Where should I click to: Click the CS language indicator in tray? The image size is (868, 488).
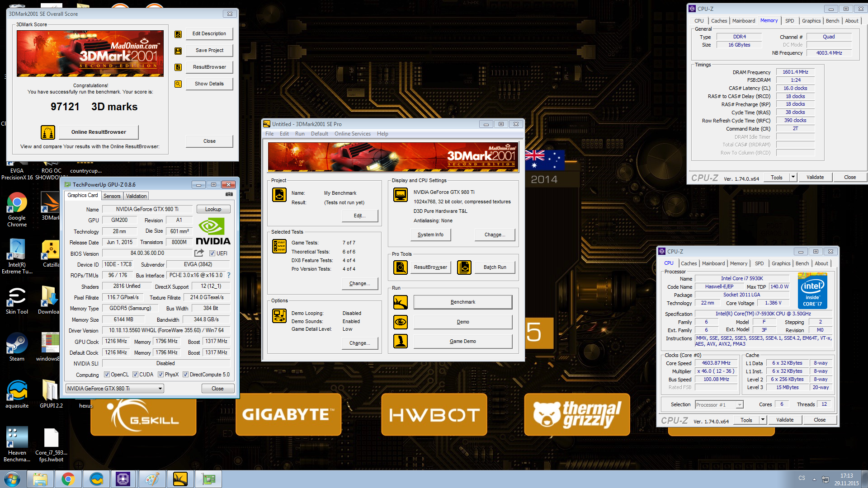pyautogui.click(x=802, y=478)
